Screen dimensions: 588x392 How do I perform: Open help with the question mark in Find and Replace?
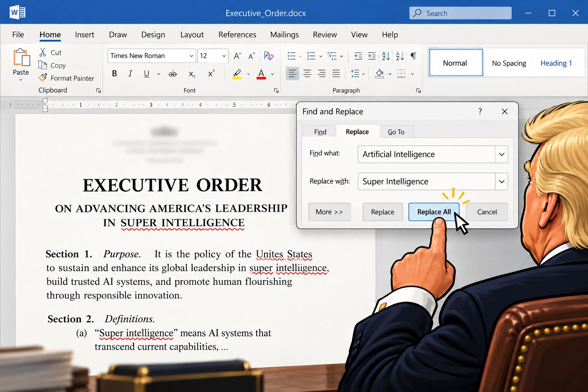coord(480,111)
